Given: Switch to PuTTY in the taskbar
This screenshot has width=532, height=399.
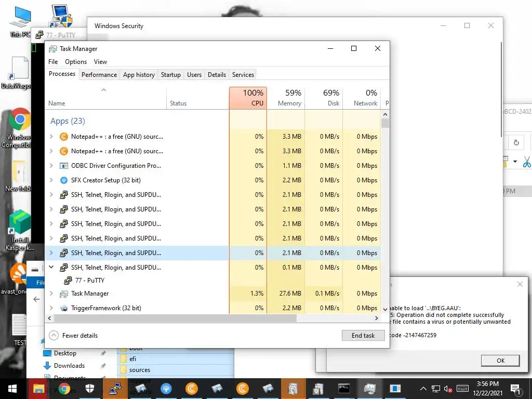Looking at the screenshot, I should (x=115, y=389).
